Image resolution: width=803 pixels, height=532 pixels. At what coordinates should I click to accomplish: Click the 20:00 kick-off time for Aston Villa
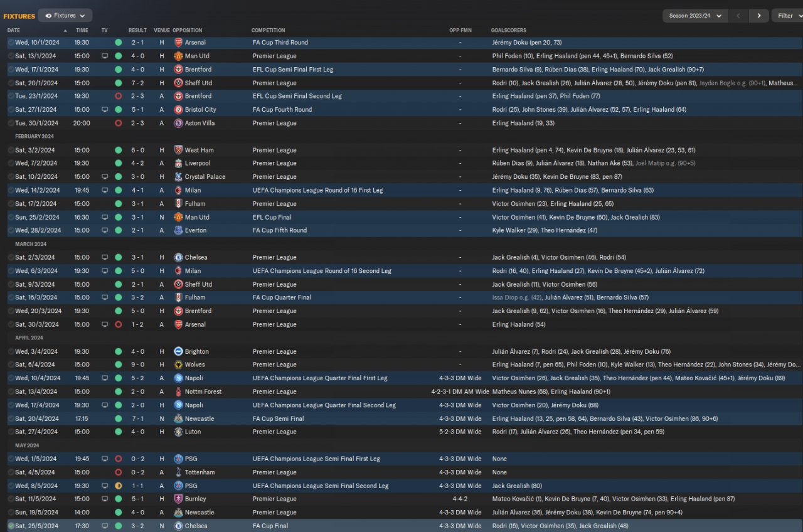coord(82,123)
